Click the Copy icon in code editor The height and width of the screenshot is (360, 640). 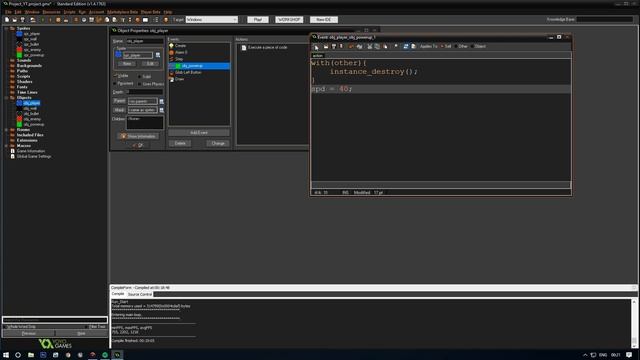tap(377, 47)
